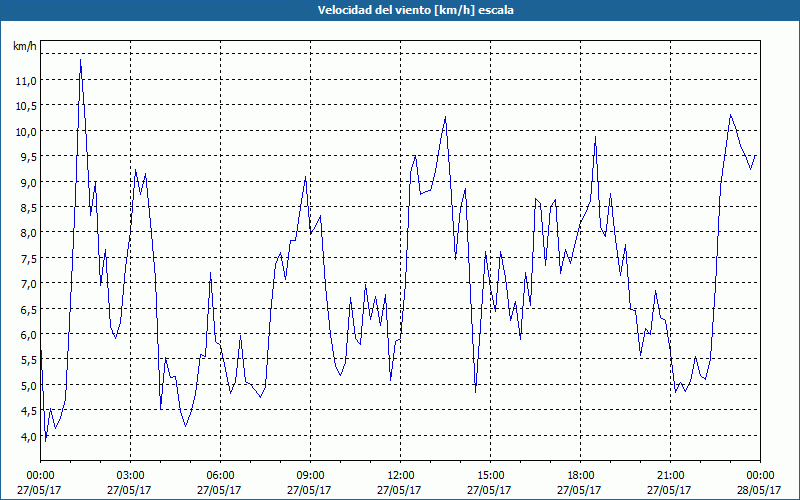
Task: Choose the "7,5" y-axis value
Action: click(29, 259)
